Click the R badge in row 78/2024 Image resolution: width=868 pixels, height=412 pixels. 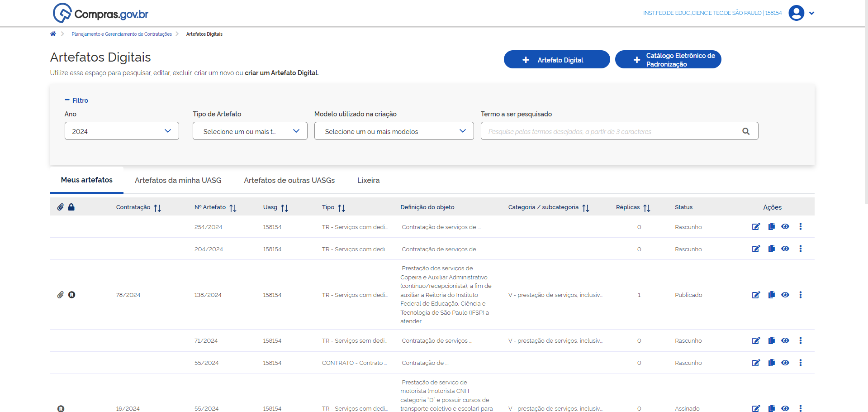71,295
